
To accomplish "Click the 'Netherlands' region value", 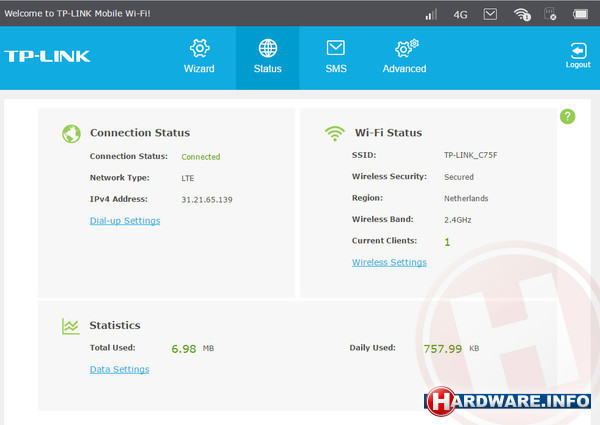I will click(466, 199).
